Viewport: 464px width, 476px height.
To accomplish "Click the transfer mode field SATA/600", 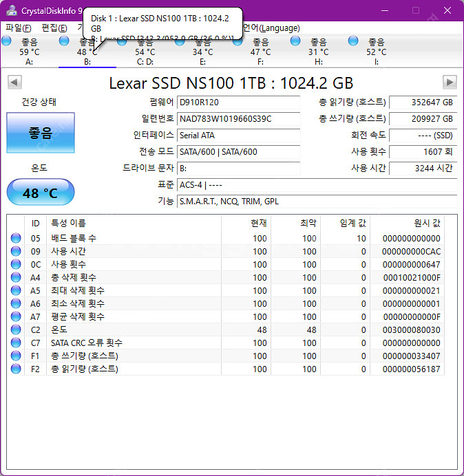I will click(x=238, y=152).
